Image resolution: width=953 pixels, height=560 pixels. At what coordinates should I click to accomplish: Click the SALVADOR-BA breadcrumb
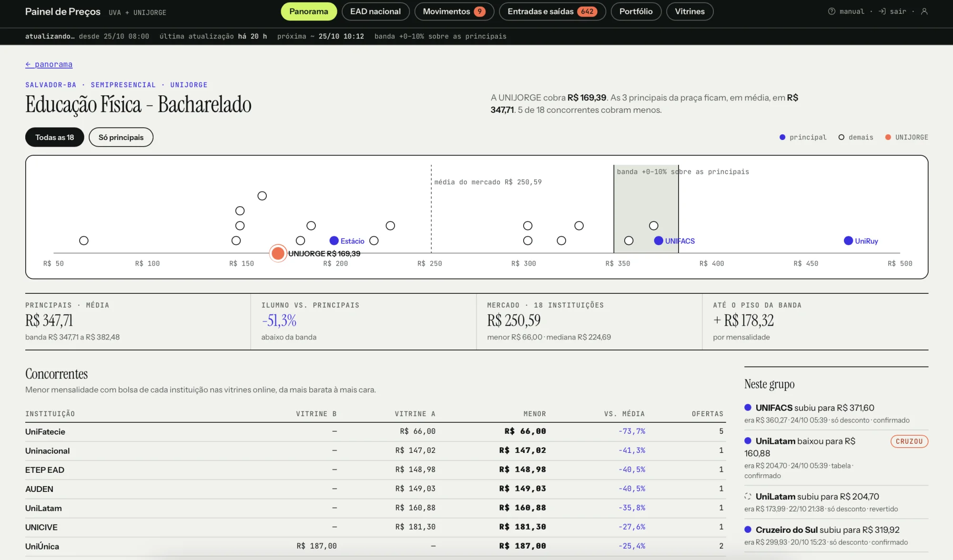point(51,85)
